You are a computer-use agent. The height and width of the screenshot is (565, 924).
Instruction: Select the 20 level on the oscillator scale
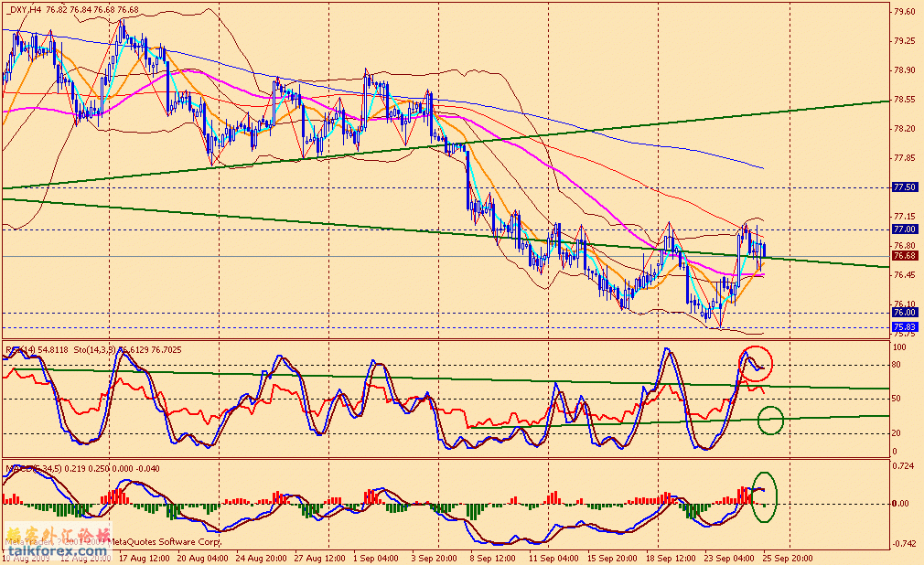(x=897, y=433)
